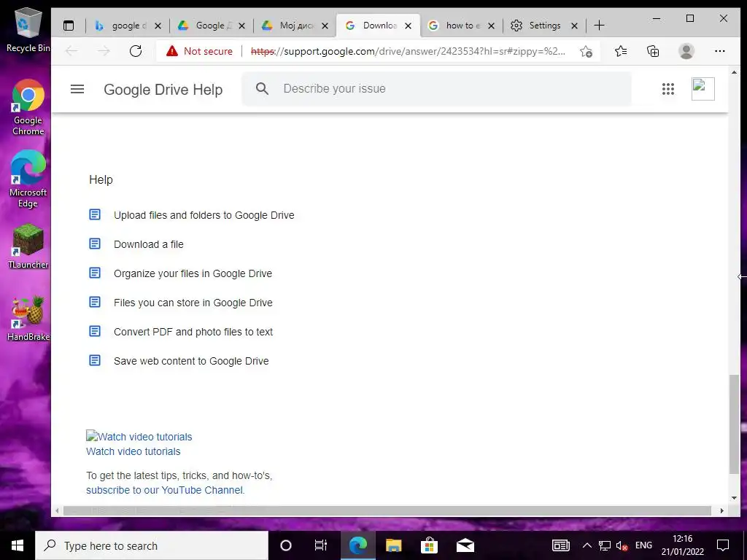Click the forward navigation arrow

(104, 51)
